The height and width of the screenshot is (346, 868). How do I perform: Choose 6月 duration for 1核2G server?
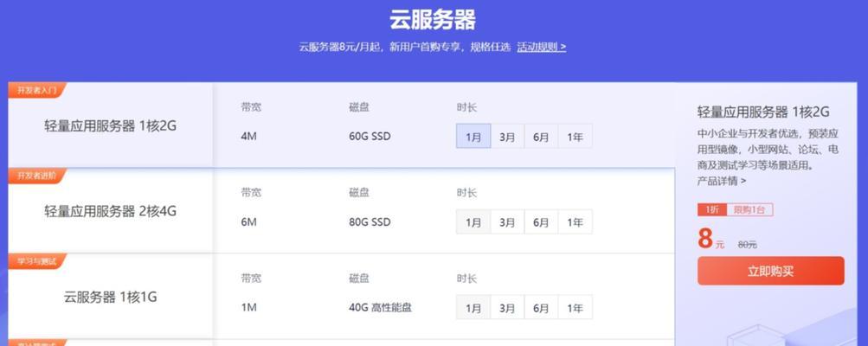pos(541,136)
